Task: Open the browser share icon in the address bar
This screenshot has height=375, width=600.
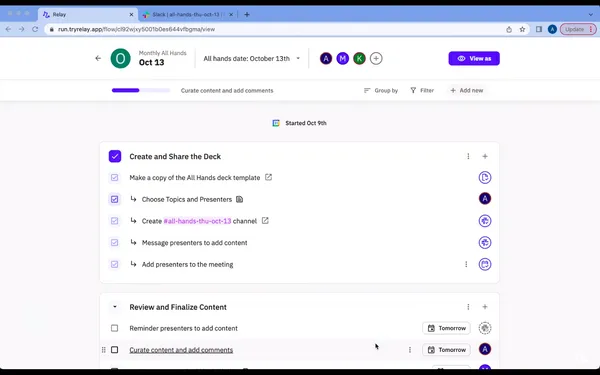Action: coord(509,29)
